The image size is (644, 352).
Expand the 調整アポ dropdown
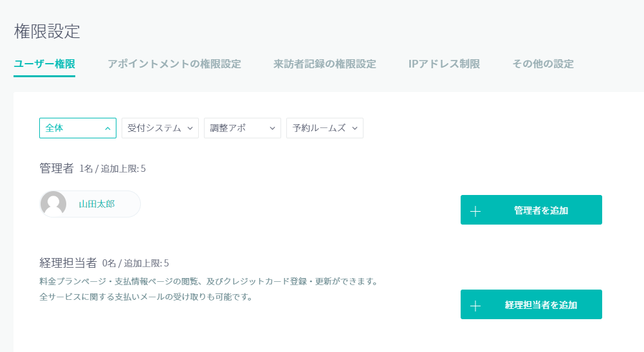point(243,128)
